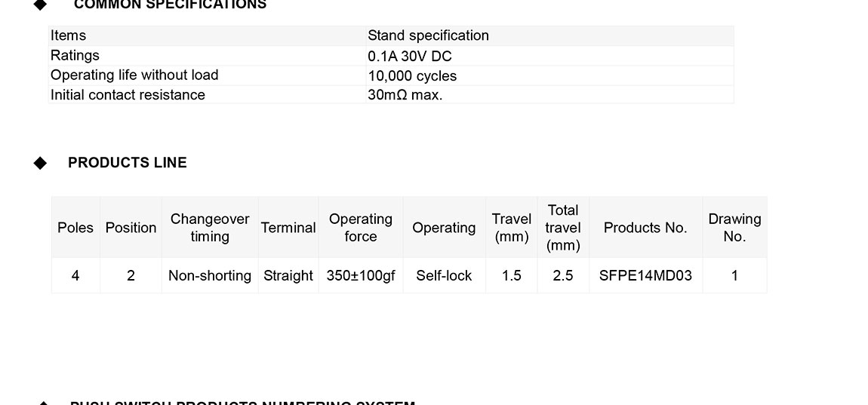Click the diamond bullet beside COMMON SPECIFICATIONS
The height and width of the screenshot is (405, 868).
pyautogui.click(x=41, y=5)
